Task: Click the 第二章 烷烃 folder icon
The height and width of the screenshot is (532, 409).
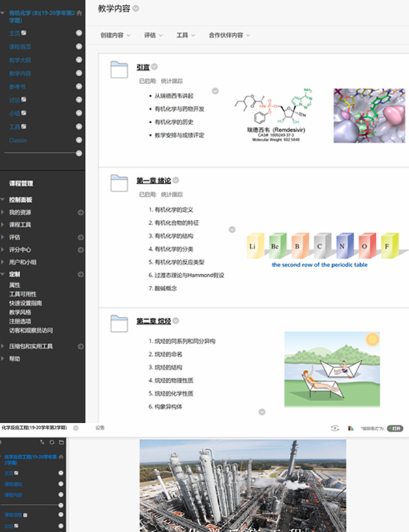Action: tap(119, 324)
